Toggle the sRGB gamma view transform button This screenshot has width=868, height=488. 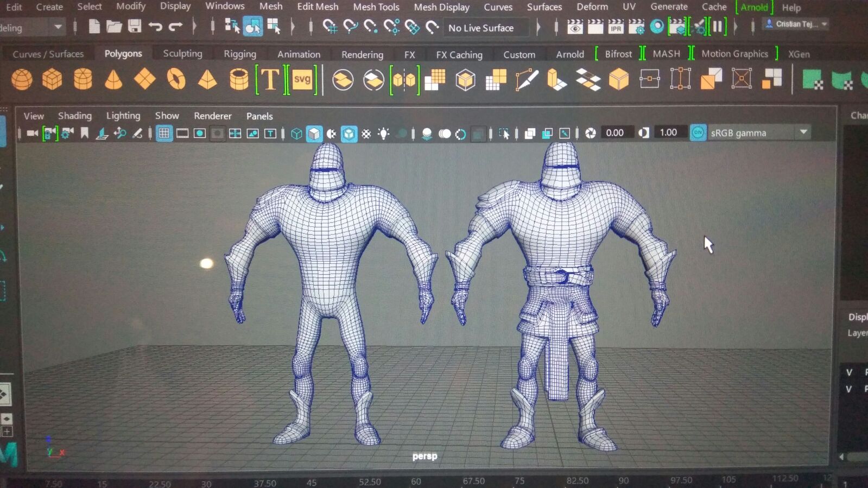coord(698,132)
